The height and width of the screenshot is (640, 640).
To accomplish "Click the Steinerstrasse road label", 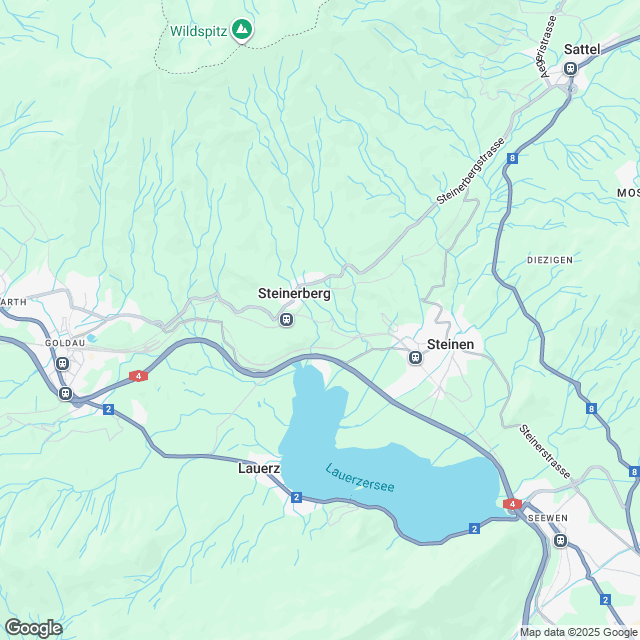I will point(544,452).
